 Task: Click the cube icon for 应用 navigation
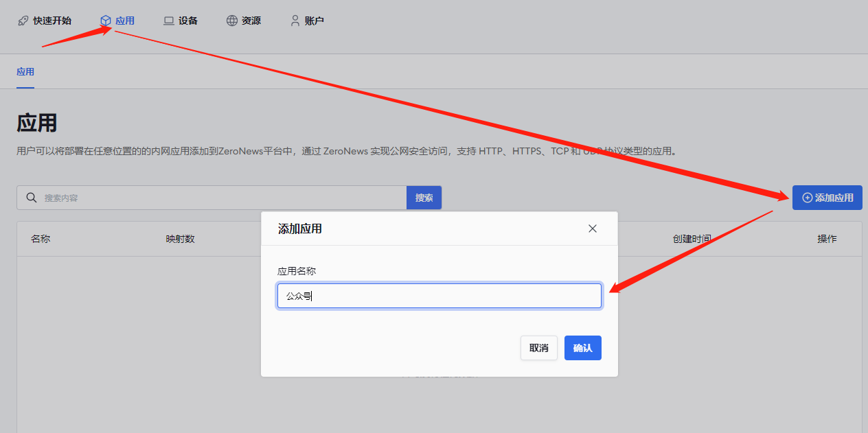click(x=105, y=21)
